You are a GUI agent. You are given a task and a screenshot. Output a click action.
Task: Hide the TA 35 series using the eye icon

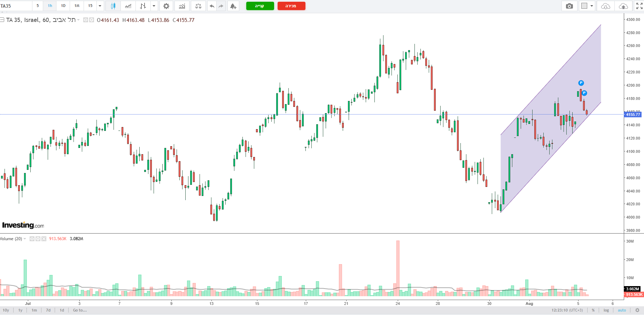click(86, 20)
